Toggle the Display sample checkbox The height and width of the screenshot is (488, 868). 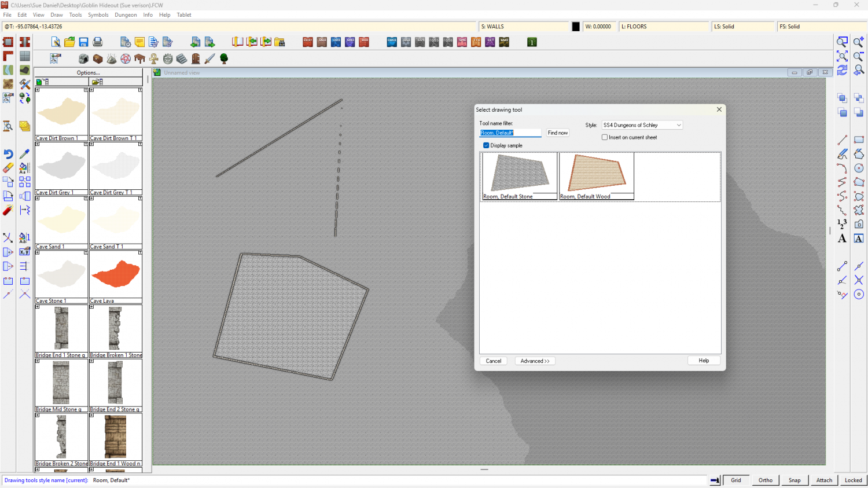coord(486,145)
